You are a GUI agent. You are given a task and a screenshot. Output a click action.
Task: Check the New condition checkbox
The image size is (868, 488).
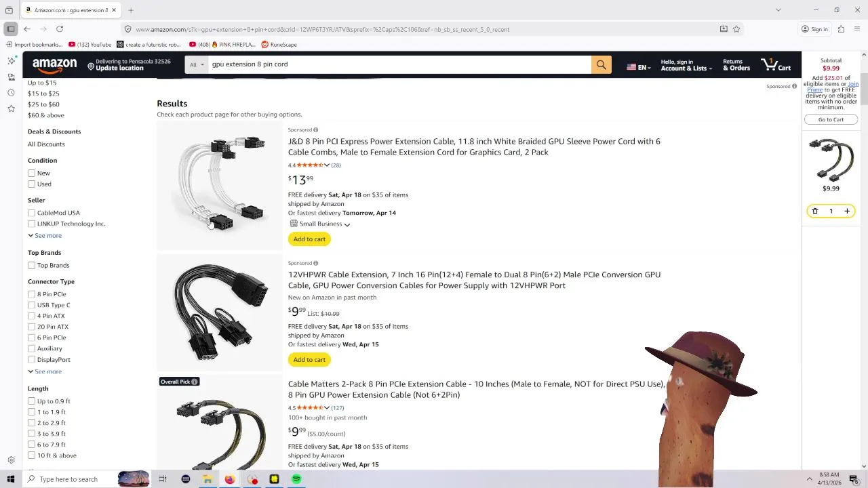pyautogui.click(x=31, y=174)
